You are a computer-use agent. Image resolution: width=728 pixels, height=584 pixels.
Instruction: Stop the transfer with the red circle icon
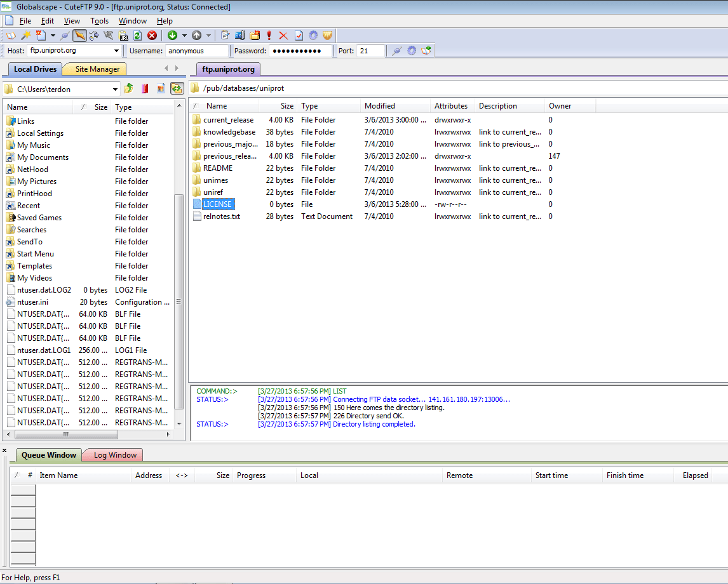pyautogui.click(x=152, y=36)
